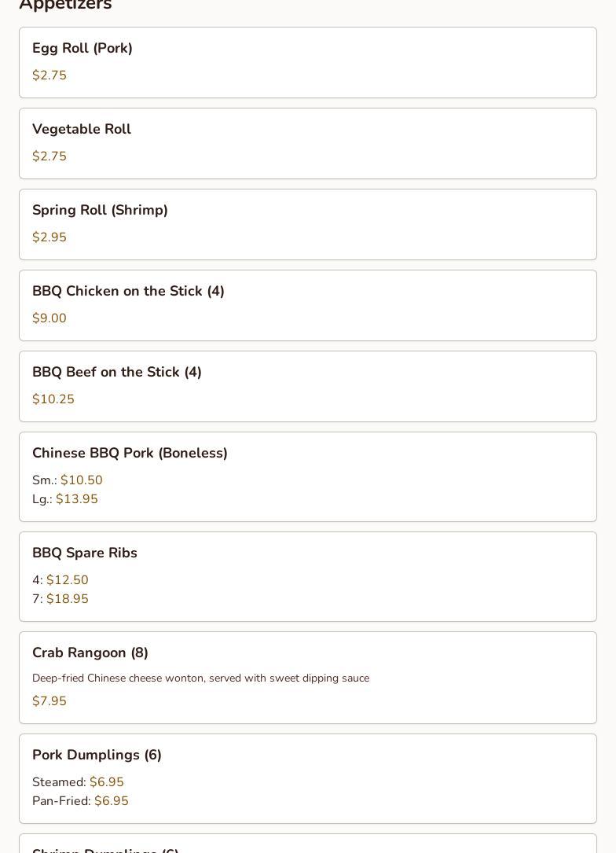Open the Crab Rangoon (8) item
Viewport: 616px width, 853px height.
[90, 653]
